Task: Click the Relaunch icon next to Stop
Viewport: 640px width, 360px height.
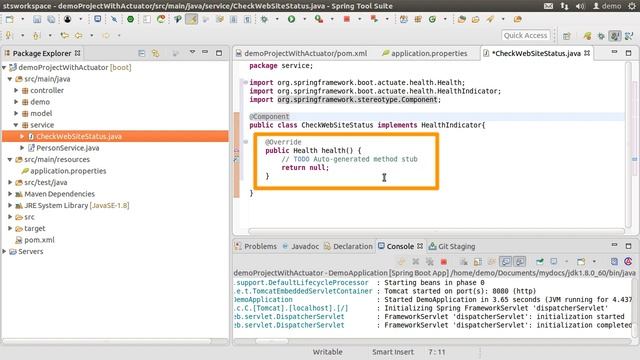Action: 374,19
